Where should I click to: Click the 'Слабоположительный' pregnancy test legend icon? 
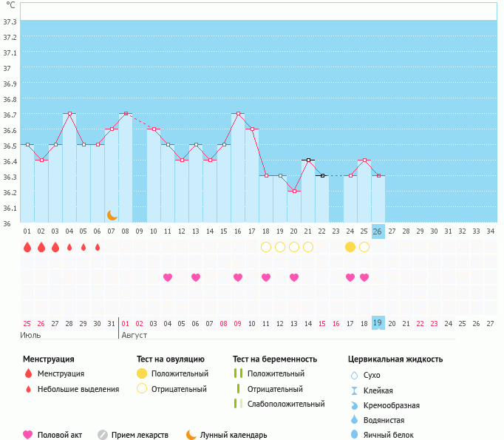tap(237, 404)
